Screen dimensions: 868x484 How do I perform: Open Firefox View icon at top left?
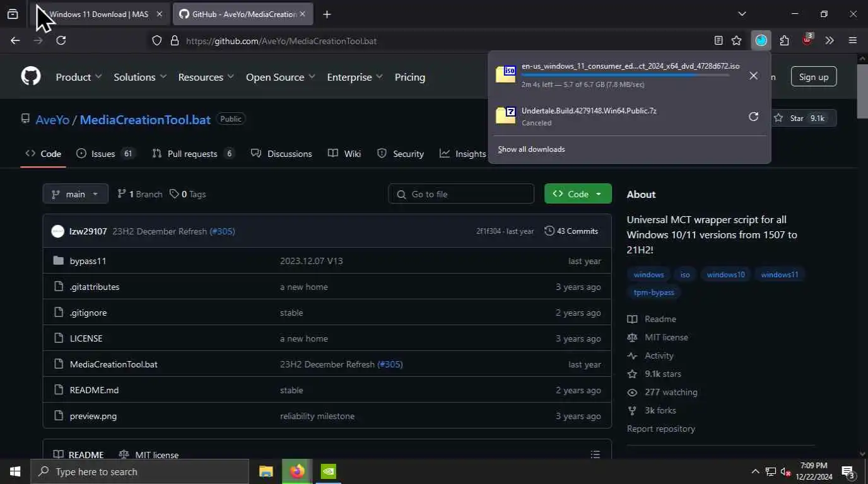tap(13, 14)
